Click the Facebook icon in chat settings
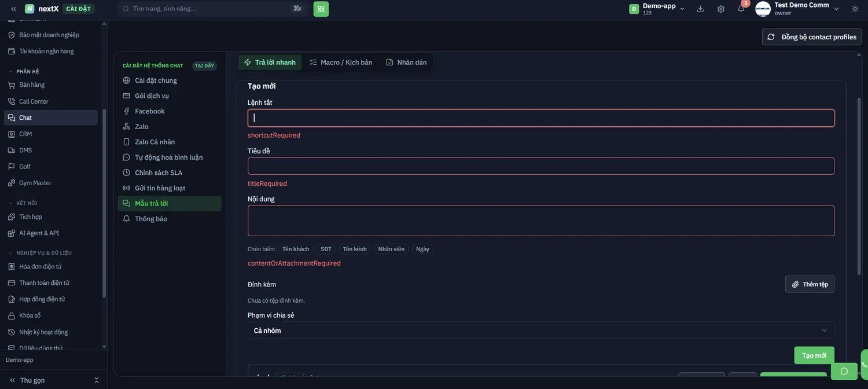This screenshot has width=868, height=389. 126,111
